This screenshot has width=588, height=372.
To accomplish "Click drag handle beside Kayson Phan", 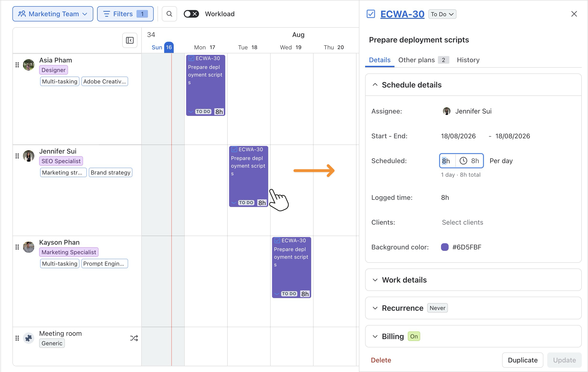I will point(17,247).
